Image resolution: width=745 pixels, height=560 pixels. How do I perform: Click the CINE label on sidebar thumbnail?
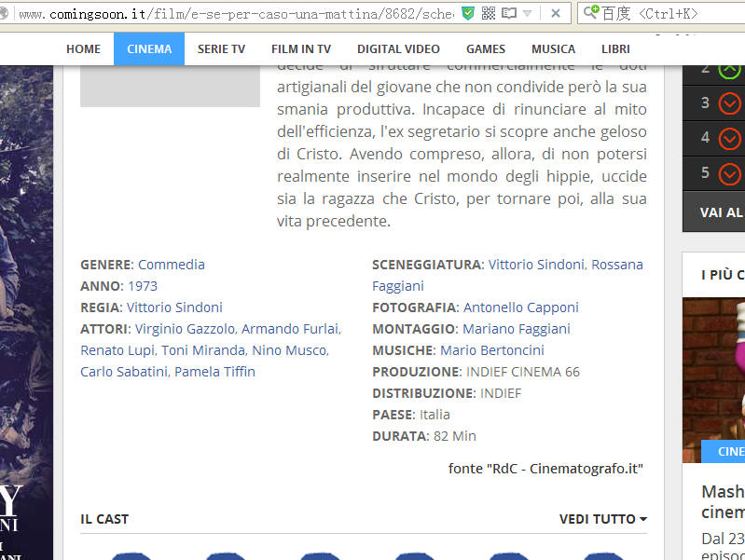pos(724,451)
